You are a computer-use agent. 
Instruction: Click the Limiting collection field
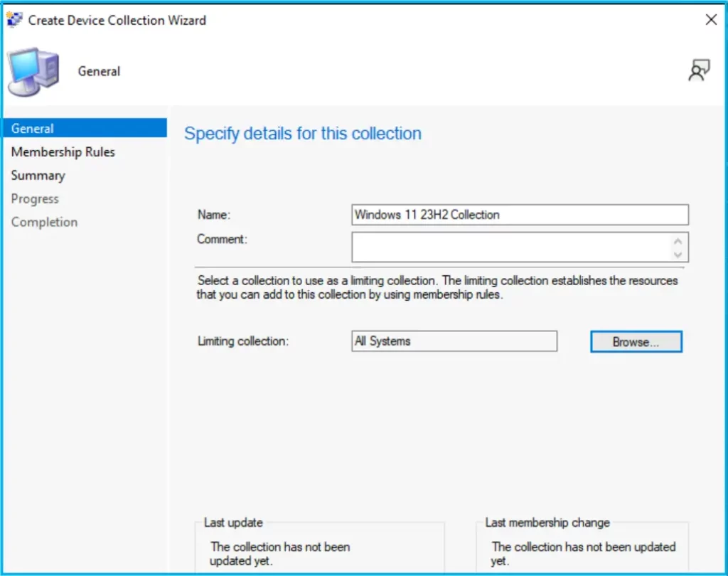[454, 341]
